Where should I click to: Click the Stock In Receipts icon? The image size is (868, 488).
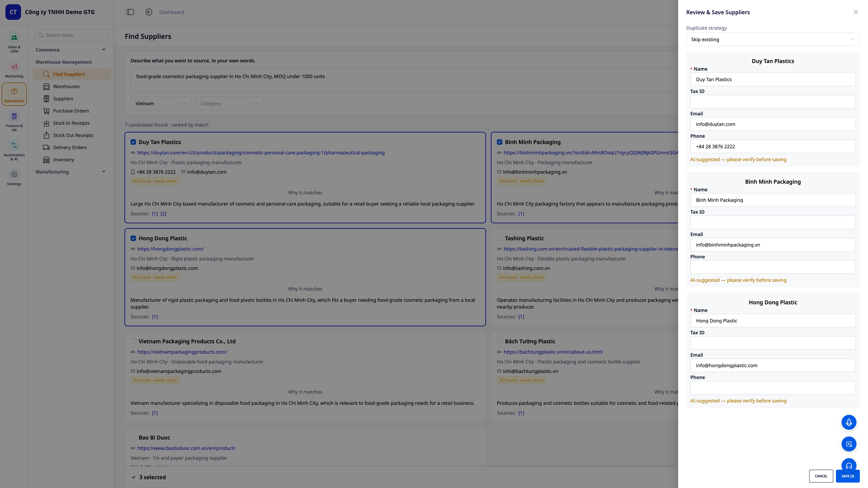(x=46, y=123)
